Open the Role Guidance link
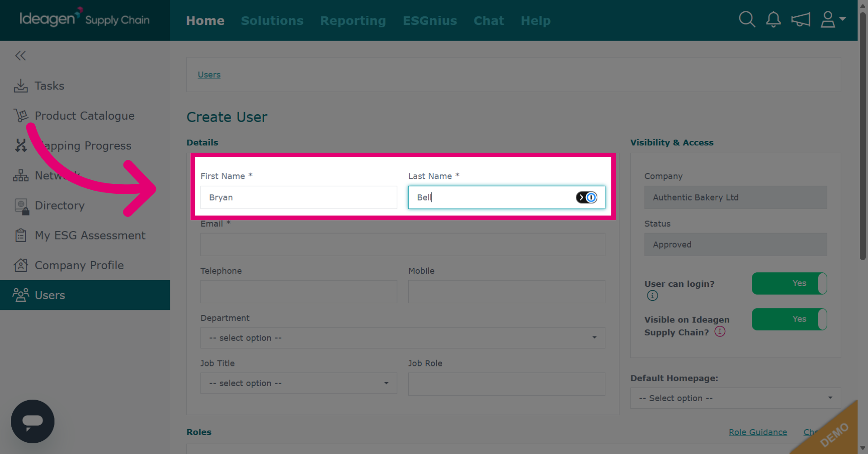868x454 pixels. pyautogui.click(x=758, y=432)
